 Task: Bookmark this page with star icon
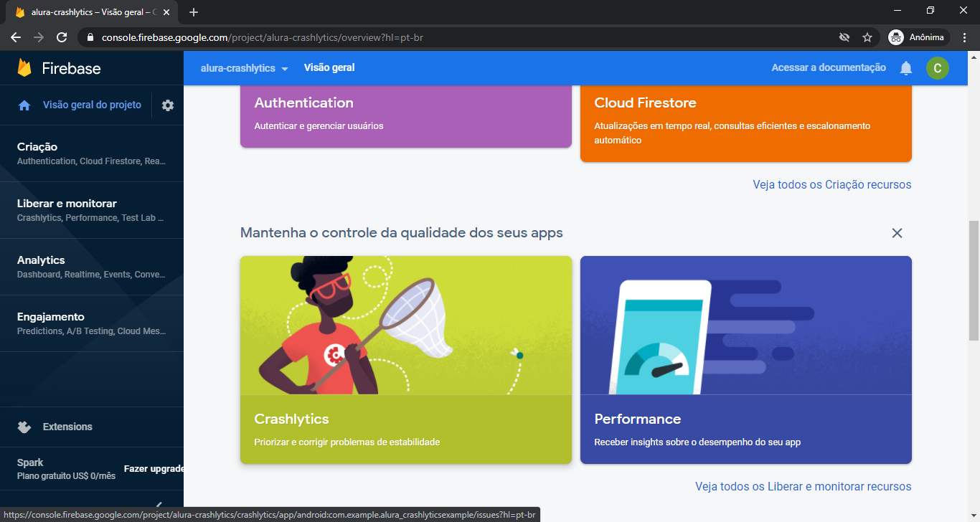tap(867, 37)
